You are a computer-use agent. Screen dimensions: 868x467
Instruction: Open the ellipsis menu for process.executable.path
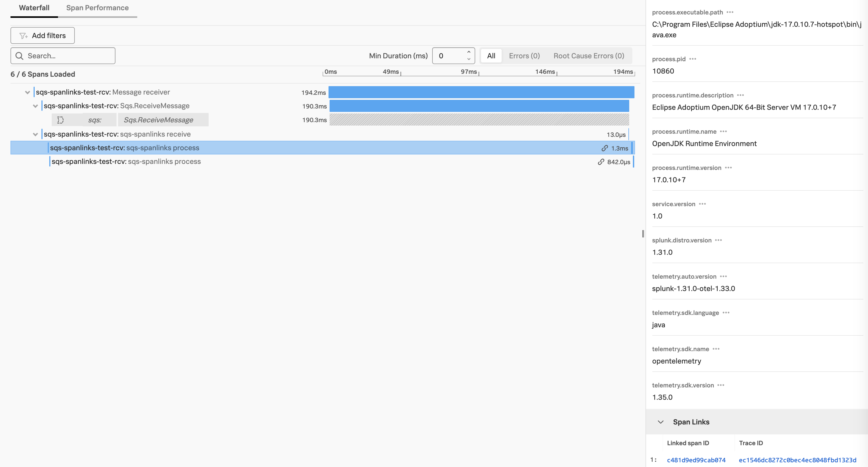pos(730,12)
